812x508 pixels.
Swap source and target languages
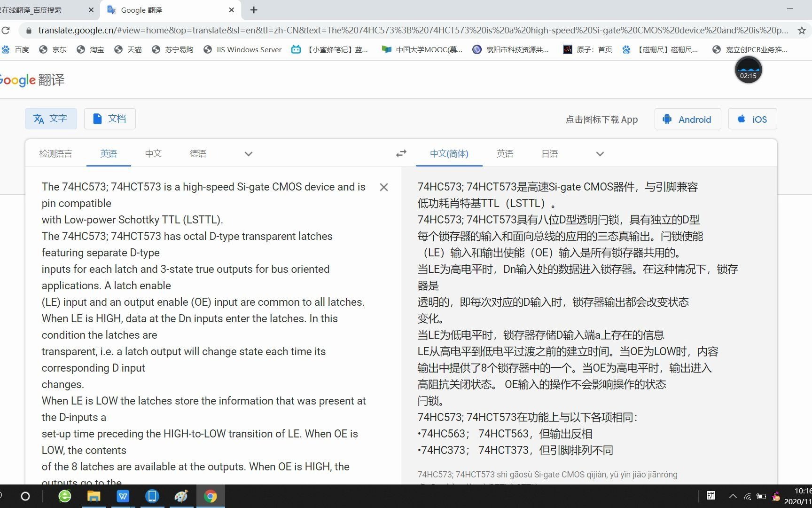click(401, 154)
